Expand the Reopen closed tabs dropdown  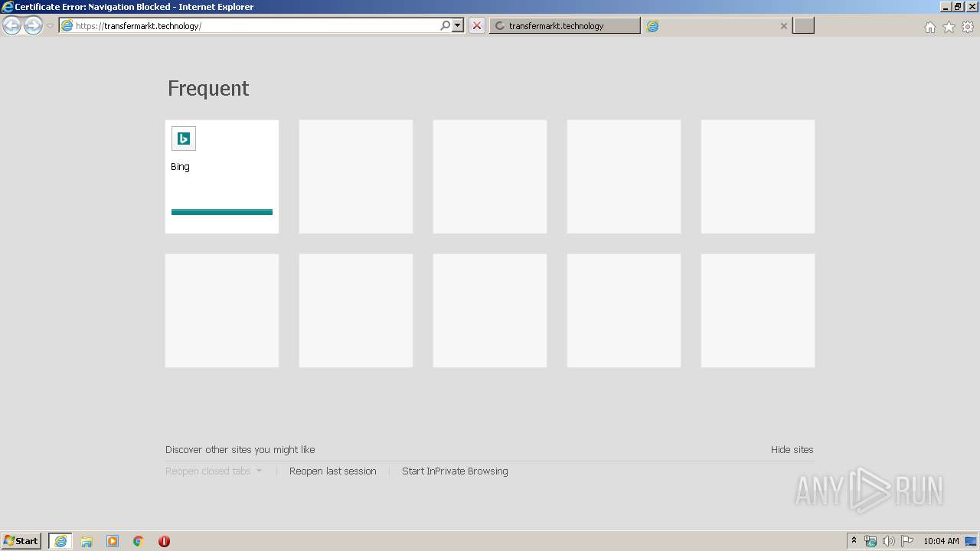[214, 471]
